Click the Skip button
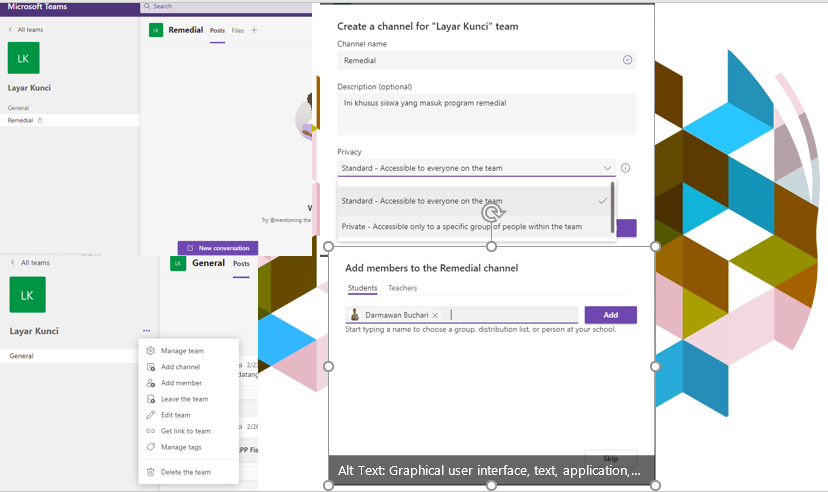Viewport: 828px width, 492px height. pos(610,458)
